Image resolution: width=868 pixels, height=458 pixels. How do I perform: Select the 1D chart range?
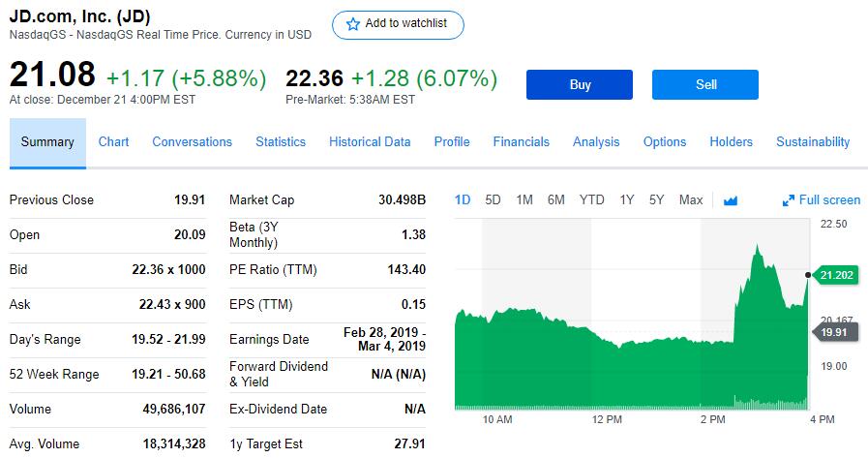point(463,199)
